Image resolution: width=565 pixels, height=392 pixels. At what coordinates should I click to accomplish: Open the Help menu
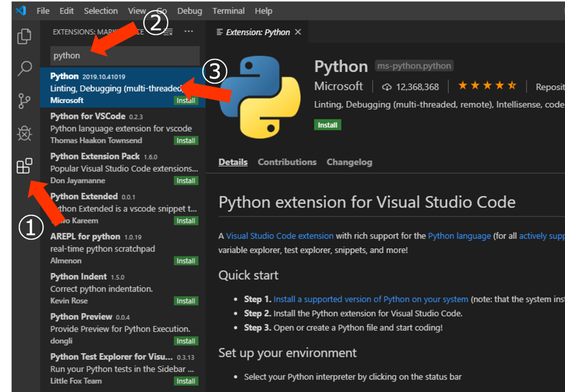point(264,11)
